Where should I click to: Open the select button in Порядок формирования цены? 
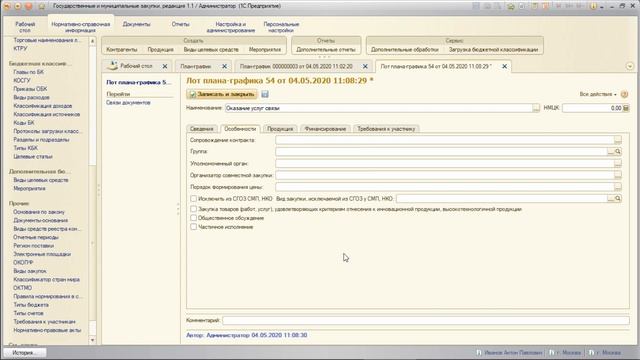click(618, 187)
